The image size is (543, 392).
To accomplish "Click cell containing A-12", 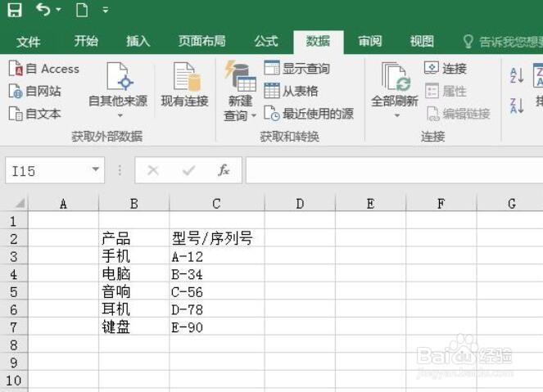I will point(217,256).
